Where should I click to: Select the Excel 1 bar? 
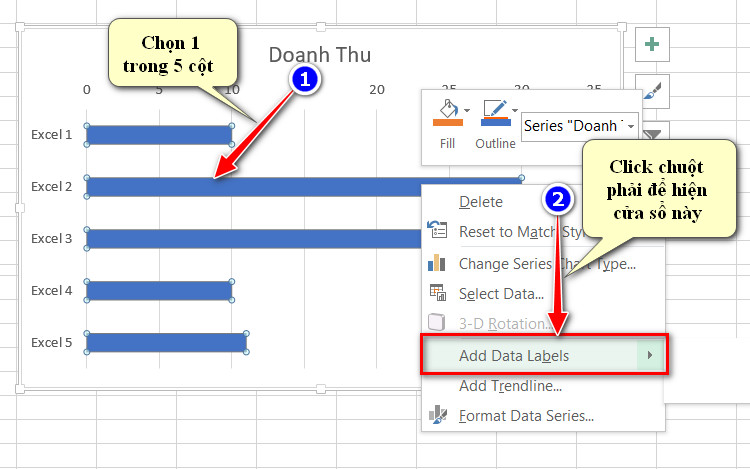pyautogui.click(x=159, y=135)
